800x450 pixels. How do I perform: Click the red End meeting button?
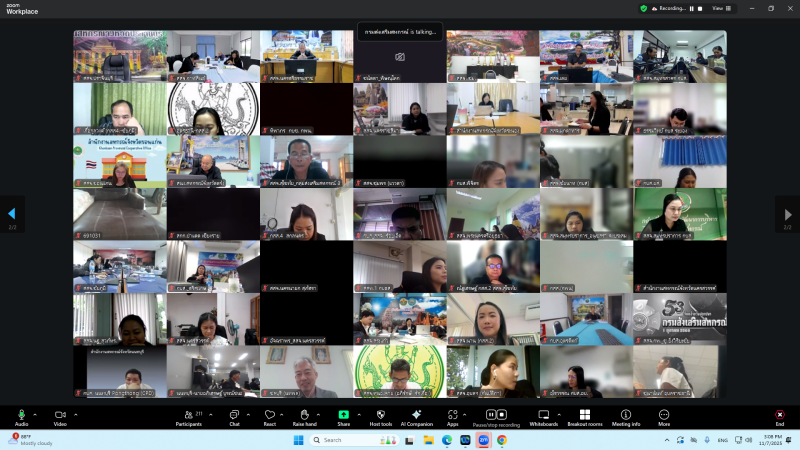pos(780,414)
